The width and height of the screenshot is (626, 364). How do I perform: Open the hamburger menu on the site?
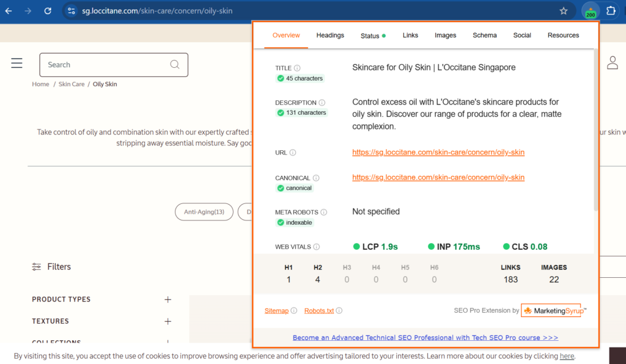point(17,64)
